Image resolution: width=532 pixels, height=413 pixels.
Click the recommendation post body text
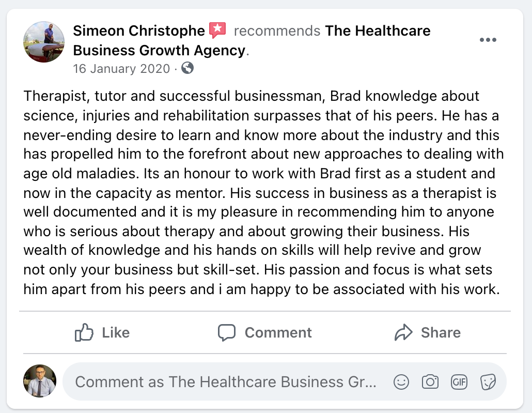[x=263, y=192]
